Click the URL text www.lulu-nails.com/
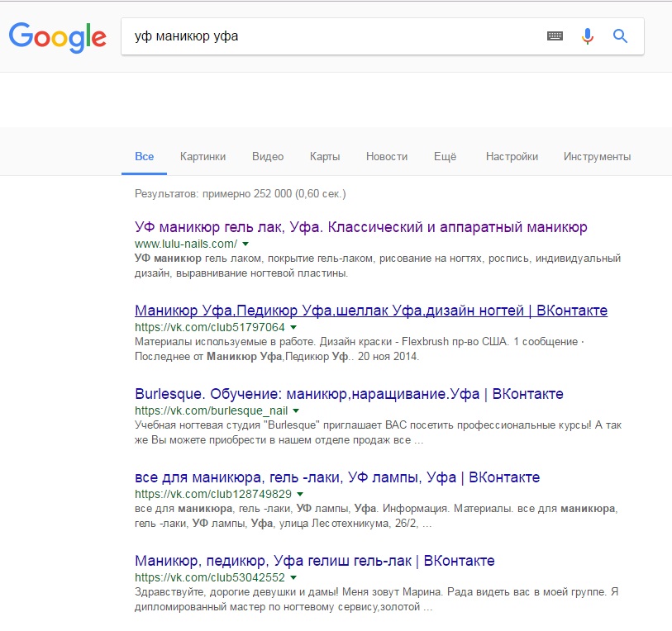 [186, 244]
